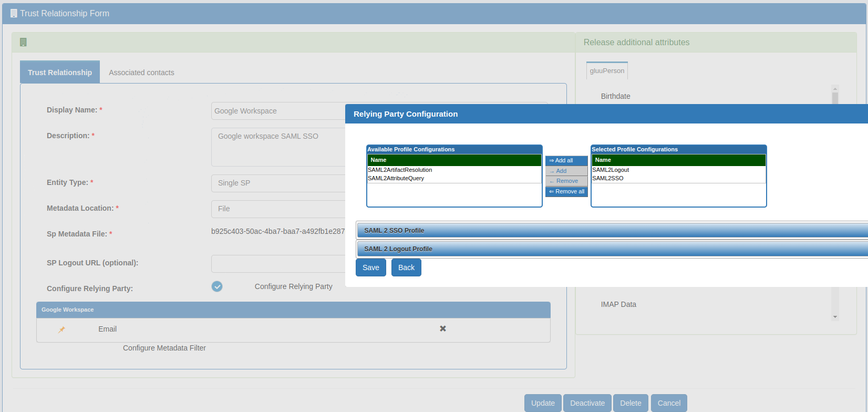Click the building icon beside Trust Relationship Form

[14, 13]
